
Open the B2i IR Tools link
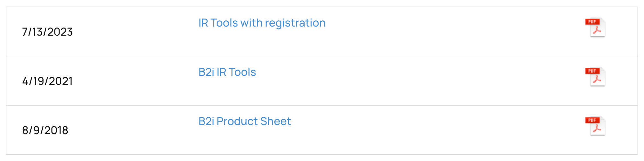click(x=227, y=72)
